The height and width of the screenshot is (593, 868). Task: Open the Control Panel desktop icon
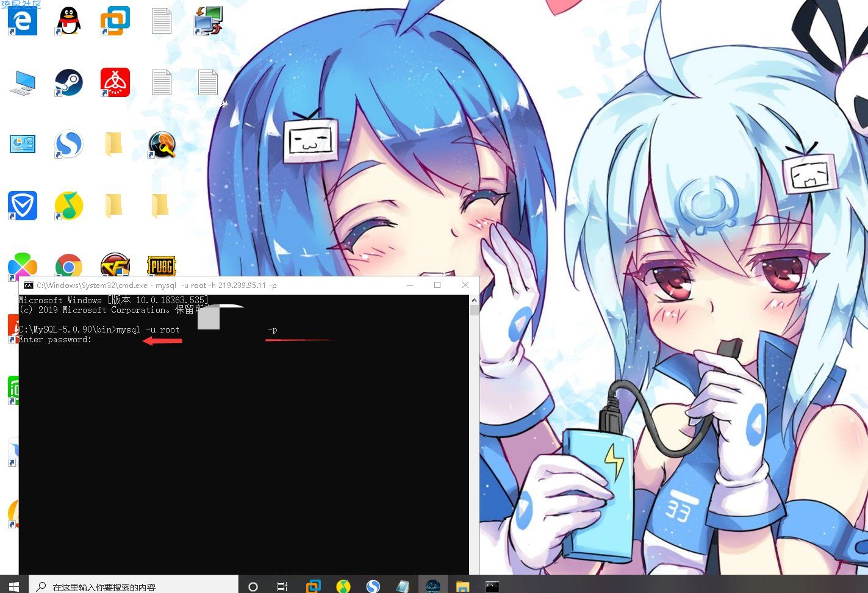coord(23,144)
